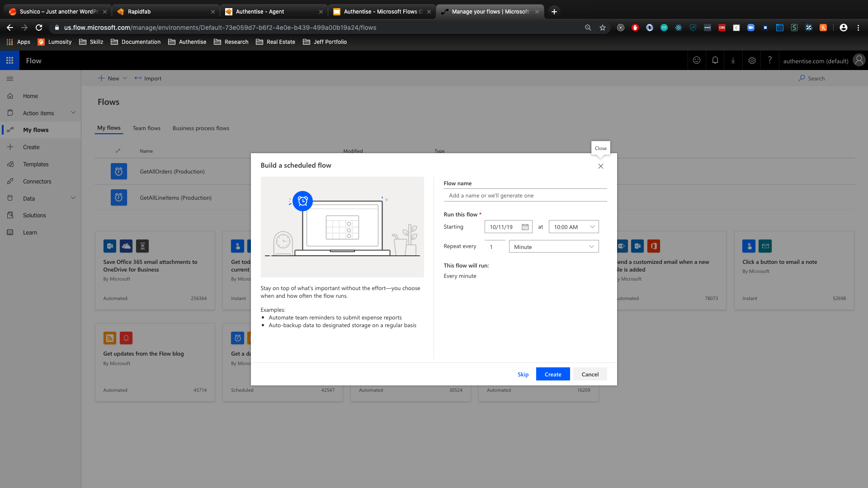Image resolution: width=868 pixels, height=488 pixels.
Task: Expand the Action items menu
Action: click(x=73, y=113)
